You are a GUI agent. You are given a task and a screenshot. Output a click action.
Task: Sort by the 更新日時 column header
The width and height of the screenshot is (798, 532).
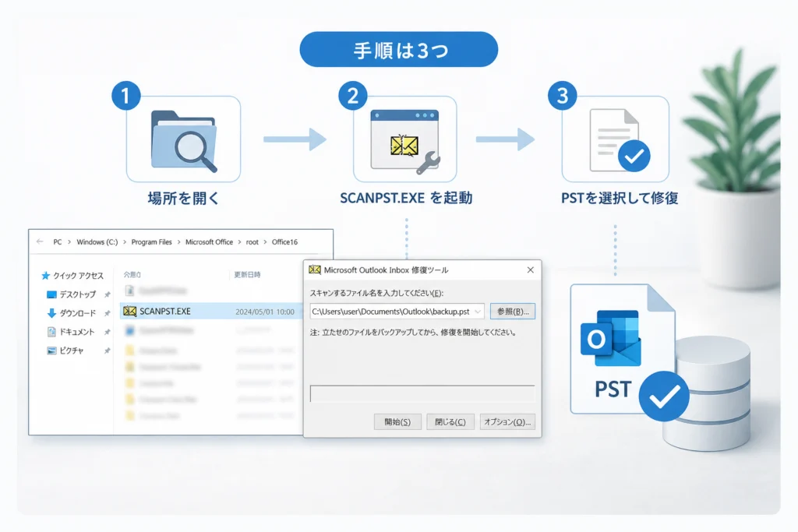[247, 275]
